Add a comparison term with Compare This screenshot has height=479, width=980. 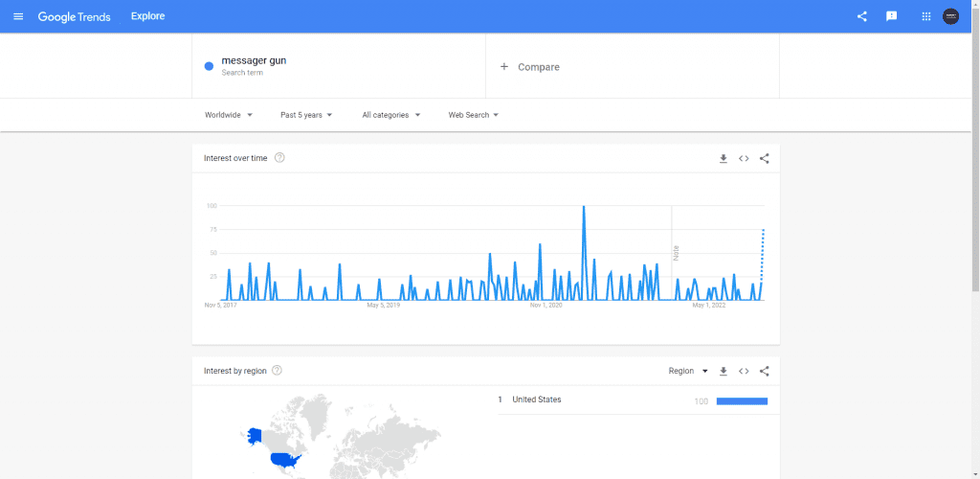tap(529, 67)
